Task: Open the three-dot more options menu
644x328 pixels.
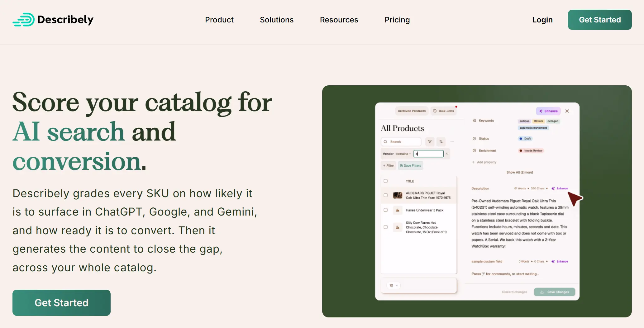Action: point(452,142)
